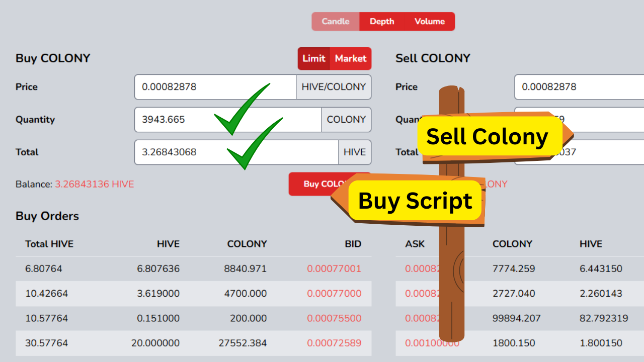Click the COLONY unit label beside Quantity
Viewport: 644px width, 362px height.
346,120
